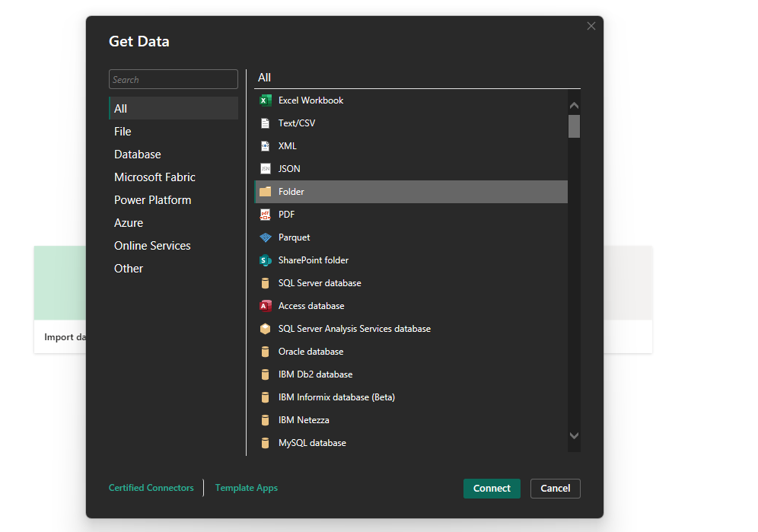Choose the MySQL database connector
This screenshot has height=532, width=758.
[x=314, y=442]
